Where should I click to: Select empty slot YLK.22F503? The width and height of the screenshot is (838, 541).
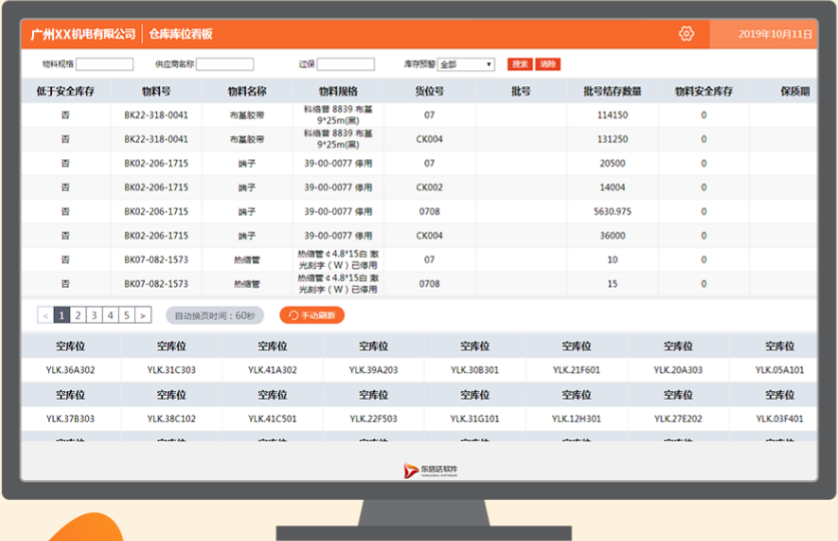(x=374, y=419)
